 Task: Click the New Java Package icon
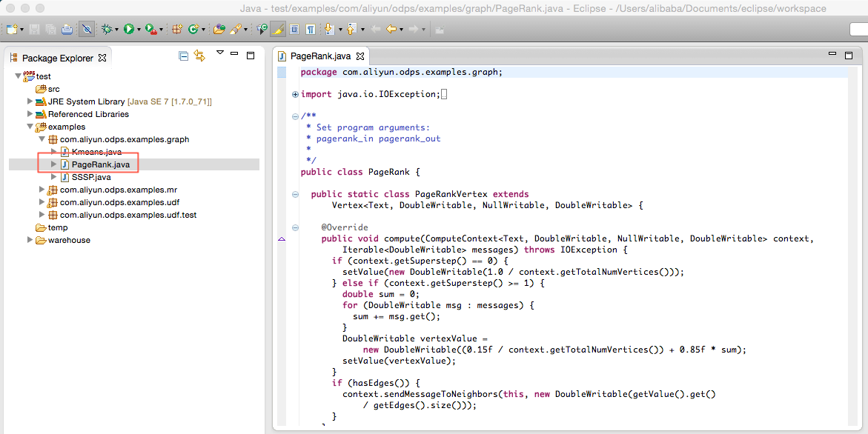pyautogui.click(x=177, y=30)
